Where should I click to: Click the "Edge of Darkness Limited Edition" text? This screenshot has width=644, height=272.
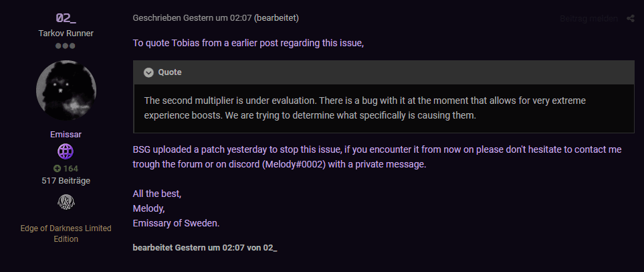tap(66, 233)
